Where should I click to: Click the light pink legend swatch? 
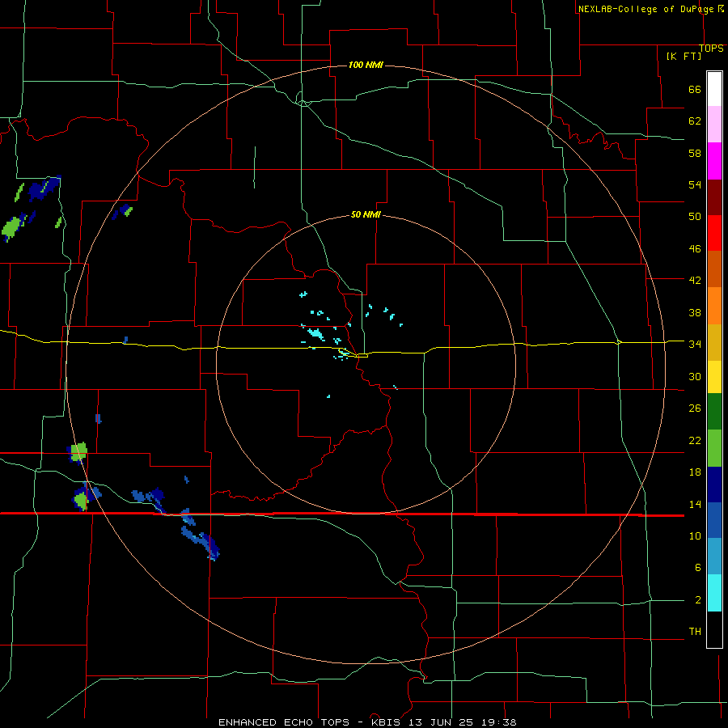click(x=714, y=124)
